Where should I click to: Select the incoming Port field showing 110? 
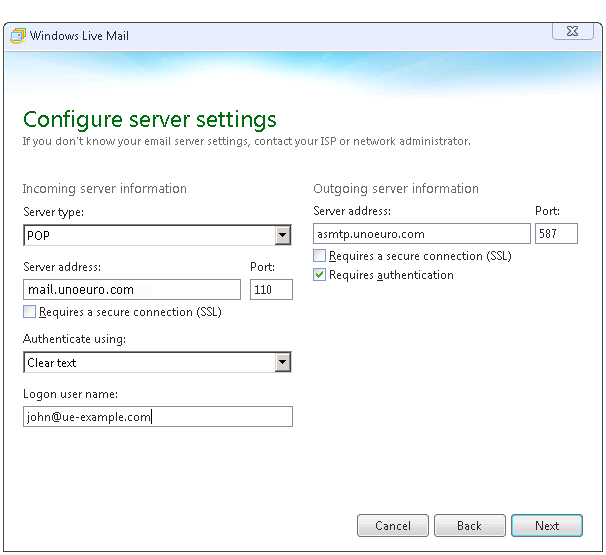[x=271, y=290]
